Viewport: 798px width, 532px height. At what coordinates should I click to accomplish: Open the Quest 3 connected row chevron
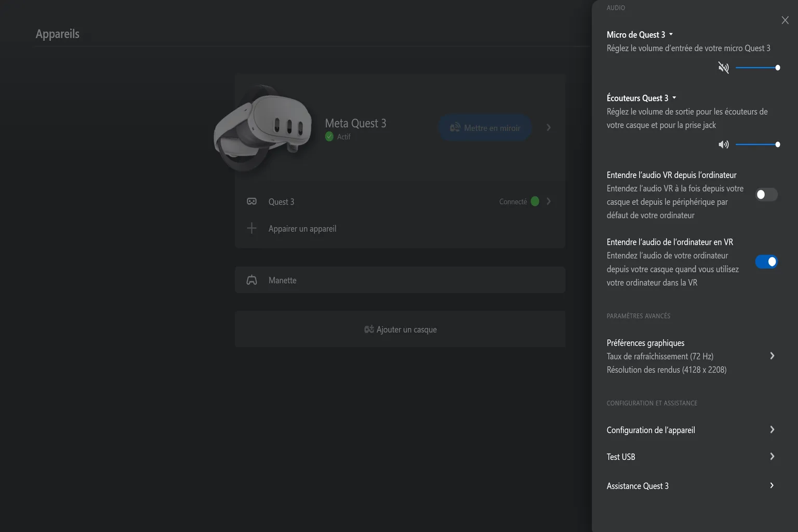click(x=549, y=201)
